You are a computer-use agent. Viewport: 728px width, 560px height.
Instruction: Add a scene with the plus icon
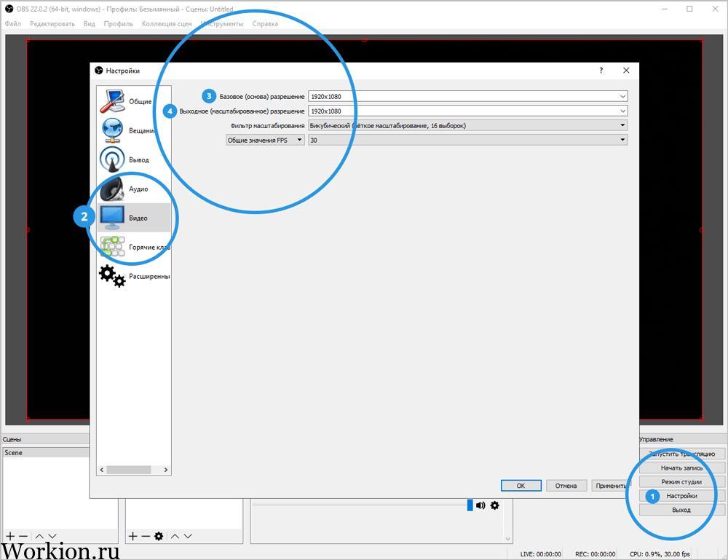tap(10, 536)
